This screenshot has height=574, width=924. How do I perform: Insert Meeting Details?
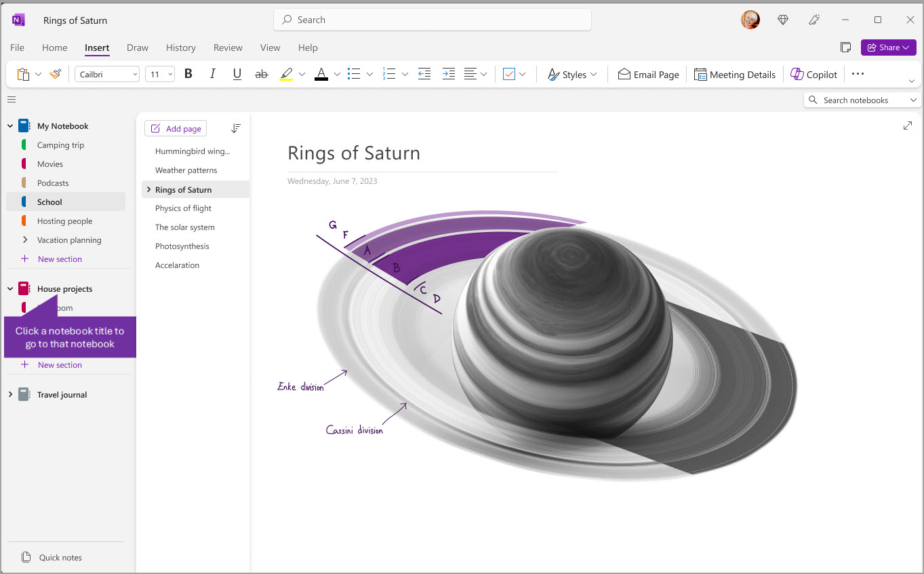coord(735,74)
